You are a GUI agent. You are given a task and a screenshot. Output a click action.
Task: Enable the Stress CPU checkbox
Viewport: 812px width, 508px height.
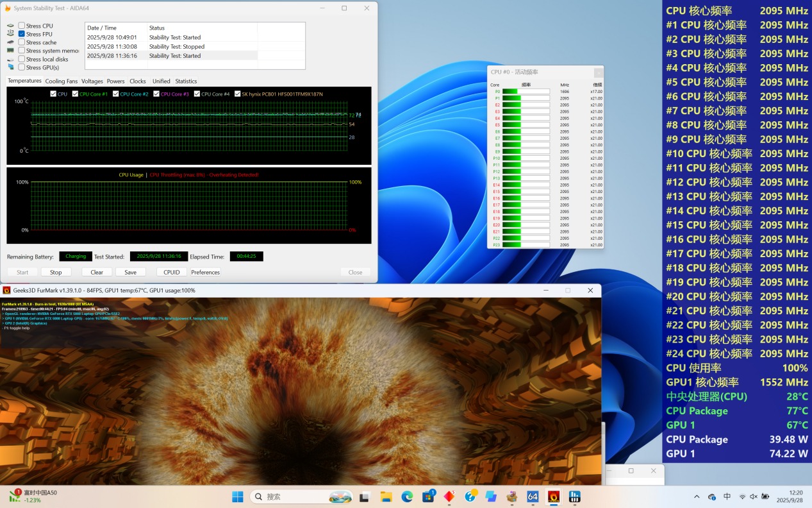pos(22,26)
